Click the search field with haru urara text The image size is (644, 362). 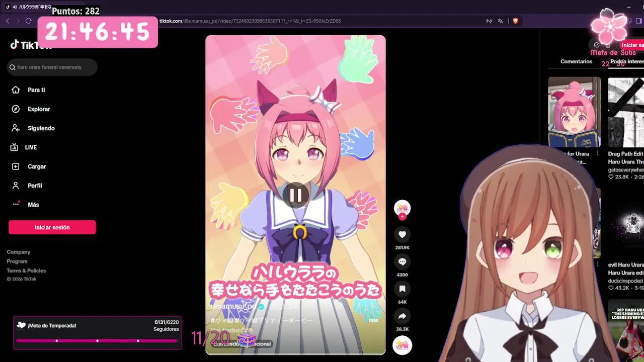coord(52,67)
